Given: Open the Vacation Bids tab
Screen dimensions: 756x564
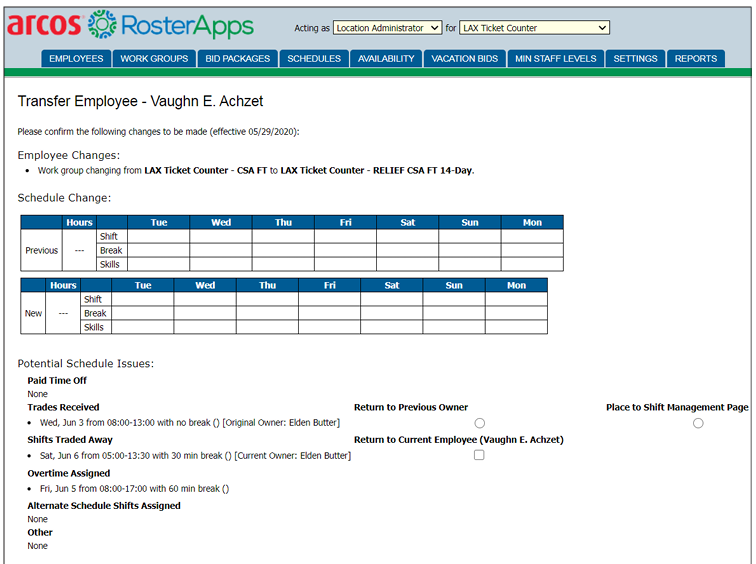Looking at the screenshot, I should (x=465, y=59).
